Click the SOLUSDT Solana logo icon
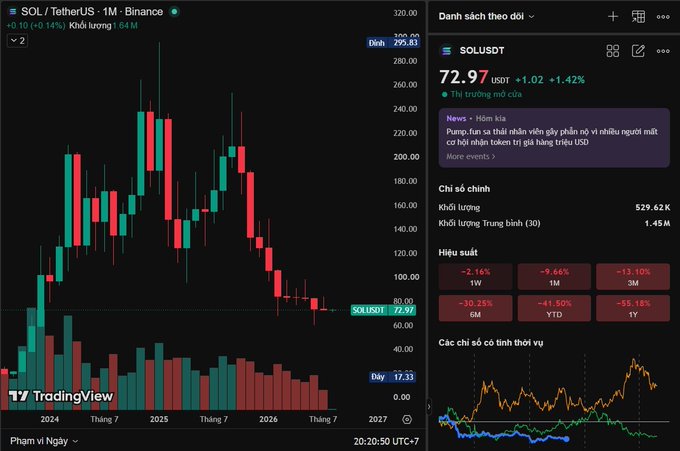 click(446, 51)
